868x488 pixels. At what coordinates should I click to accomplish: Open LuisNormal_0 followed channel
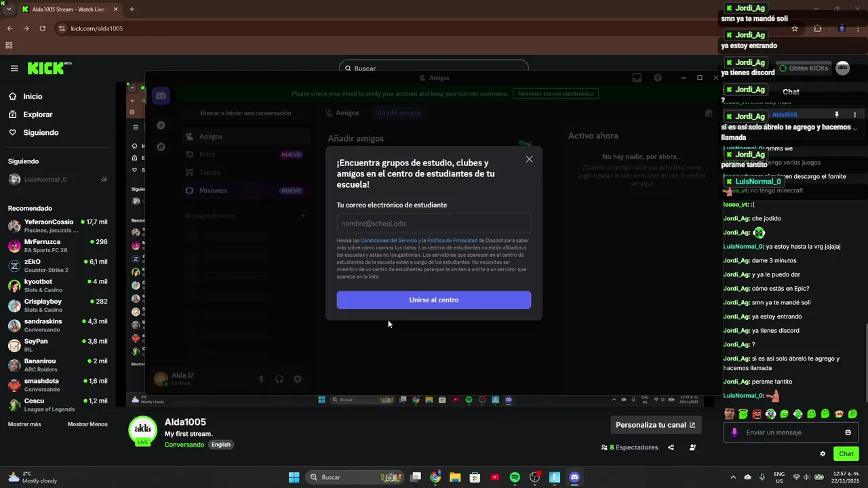(58, 180)
